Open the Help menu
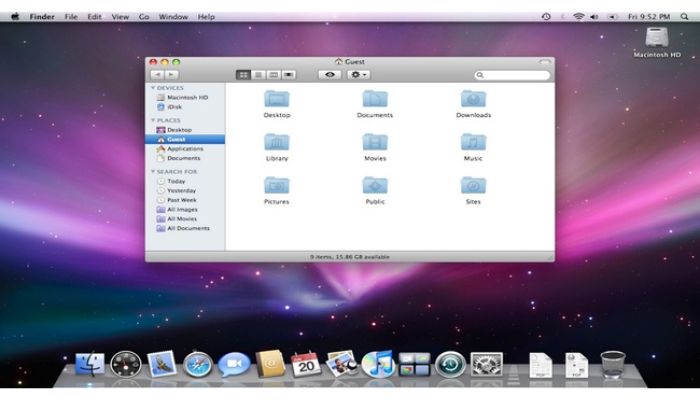Image resolution: width=700 pixels, height=400 pixels. [x=206, y=17]
